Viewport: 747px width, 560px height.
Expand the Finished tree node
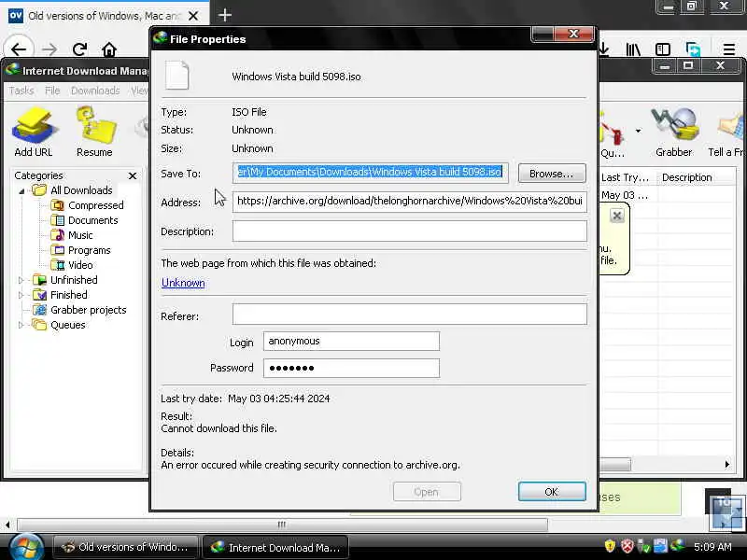(21, 295)
